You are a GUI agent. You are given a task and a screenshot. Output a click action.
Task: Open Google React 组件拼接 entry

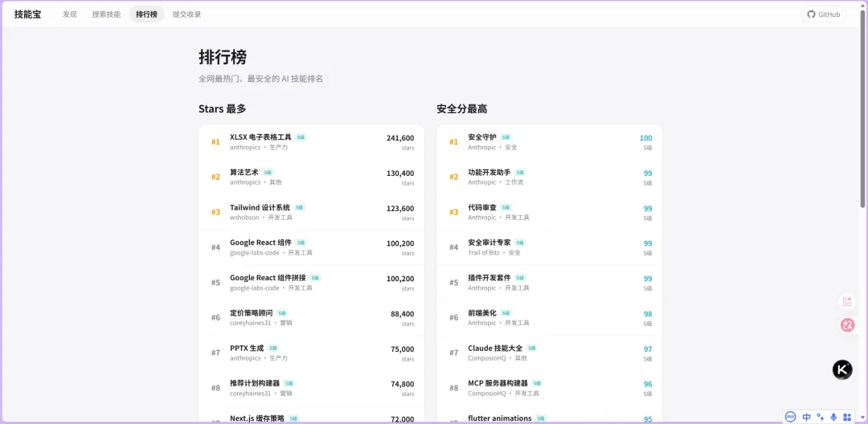pos(312,283)
